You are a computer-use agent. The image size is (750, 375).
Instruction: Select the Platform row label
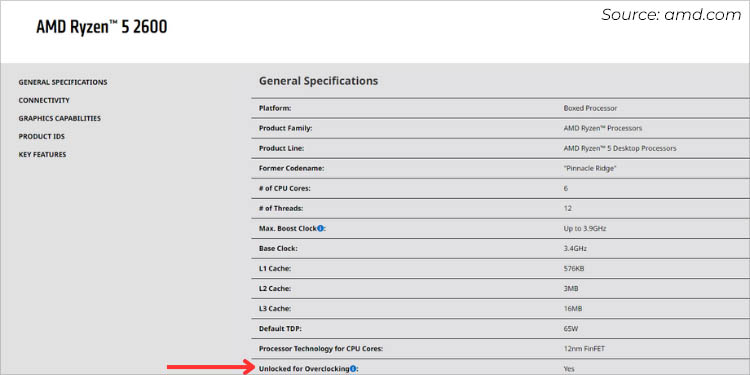click(x=275, y=108)
